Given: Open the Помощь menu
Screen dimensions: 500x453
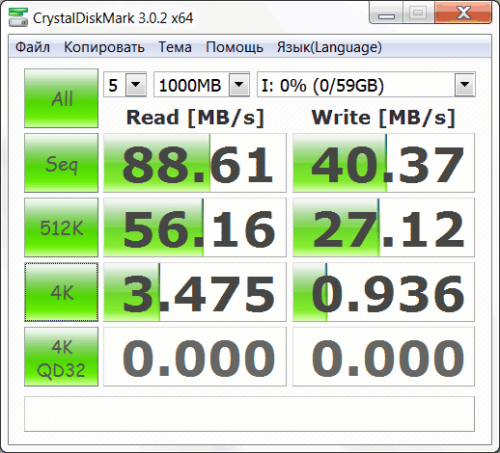Looking at the screenshot, I should coord(234,47).
